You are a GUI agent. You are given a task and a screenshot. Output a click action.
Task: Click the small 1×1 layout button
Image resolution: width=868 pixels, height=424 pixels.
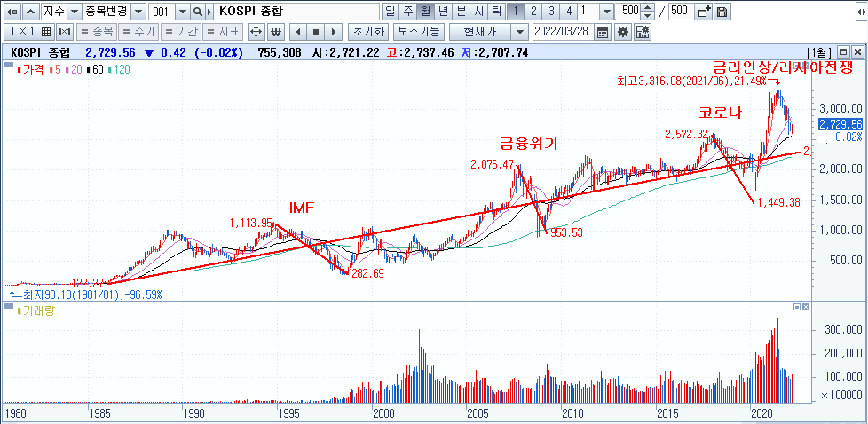point(64,32)
